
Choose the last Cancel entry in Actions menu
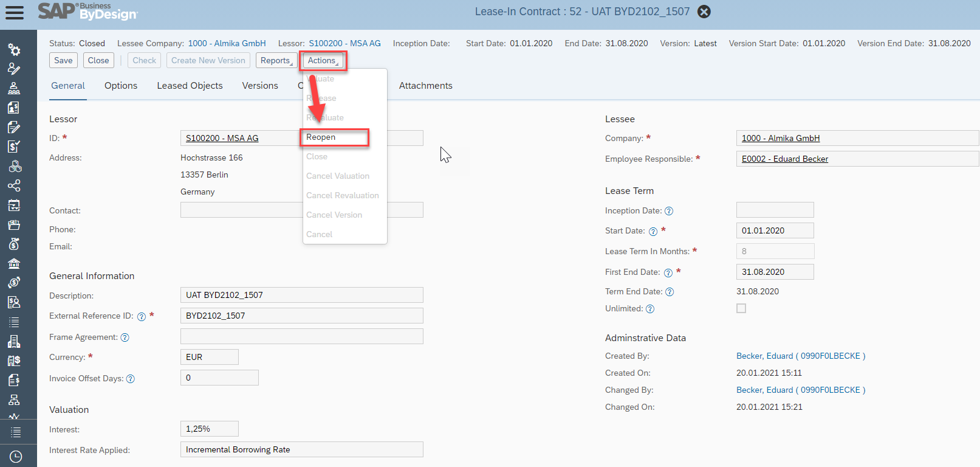coord(320,234)
